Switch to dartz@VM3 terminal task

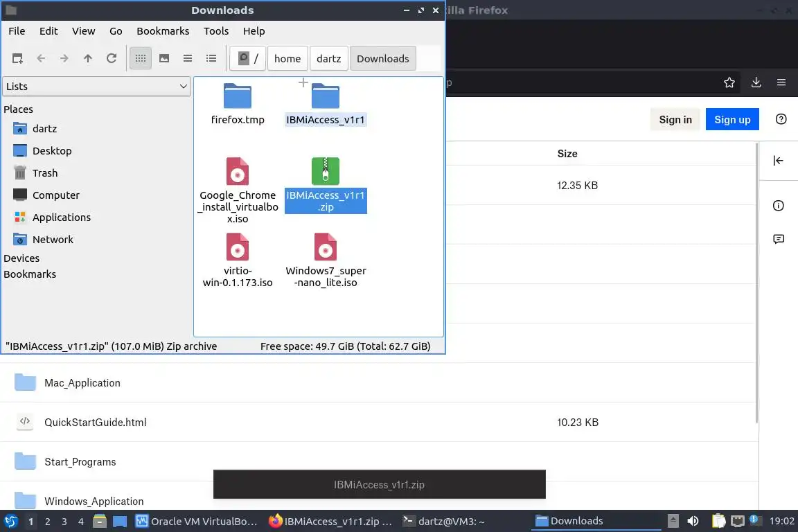(x=443, y=522)
